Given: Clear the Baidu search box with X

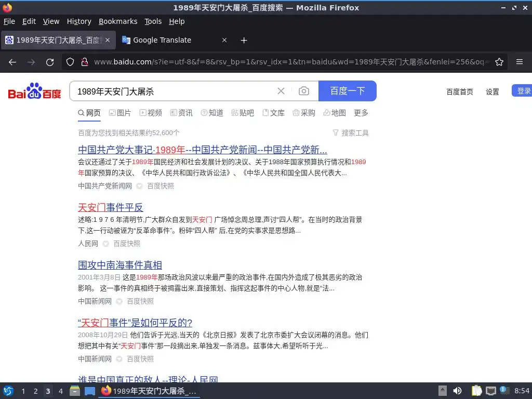Looking at the screenshot, I should (x=281, y=91).
